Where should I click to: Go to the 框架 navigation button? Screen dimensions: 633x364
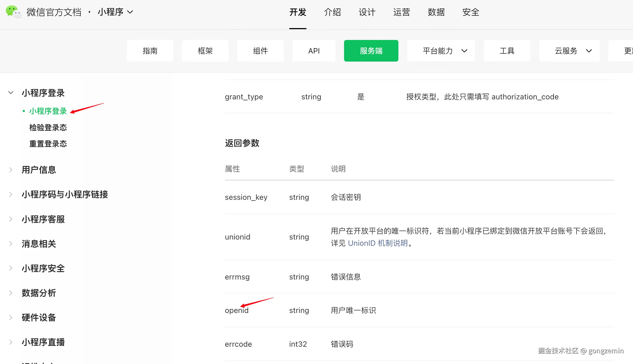point(205,51)
